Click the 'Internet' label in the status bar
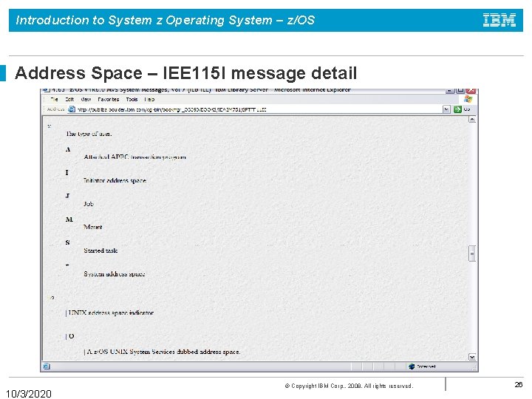The height and width of the screenshot is (399, 532). 426,366
